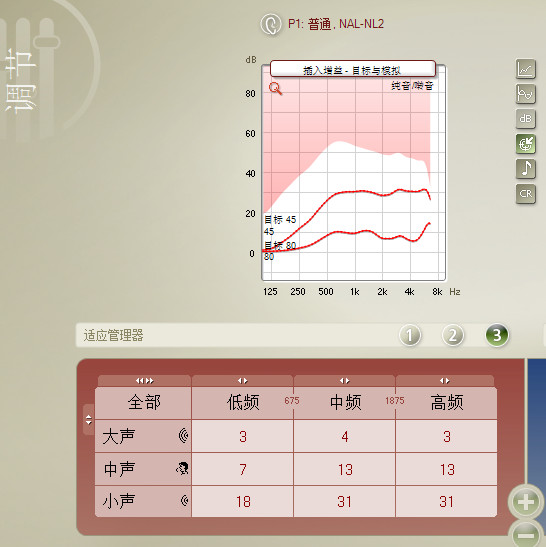This screenshot has width=546, height=547.
Task: Select the line graph view icon
Action: [x=525, y=69]
